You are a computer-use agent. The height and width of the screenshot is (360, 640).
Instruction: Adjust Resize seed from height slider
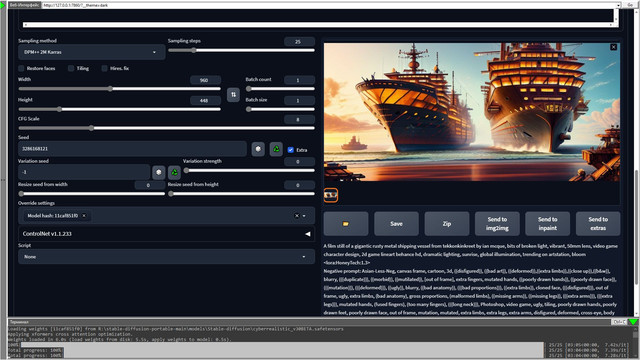241,193
